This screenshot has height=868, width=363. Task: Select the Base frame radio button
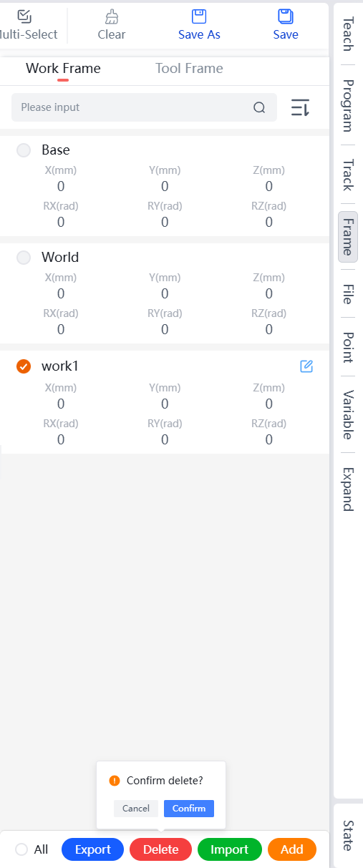24,150
